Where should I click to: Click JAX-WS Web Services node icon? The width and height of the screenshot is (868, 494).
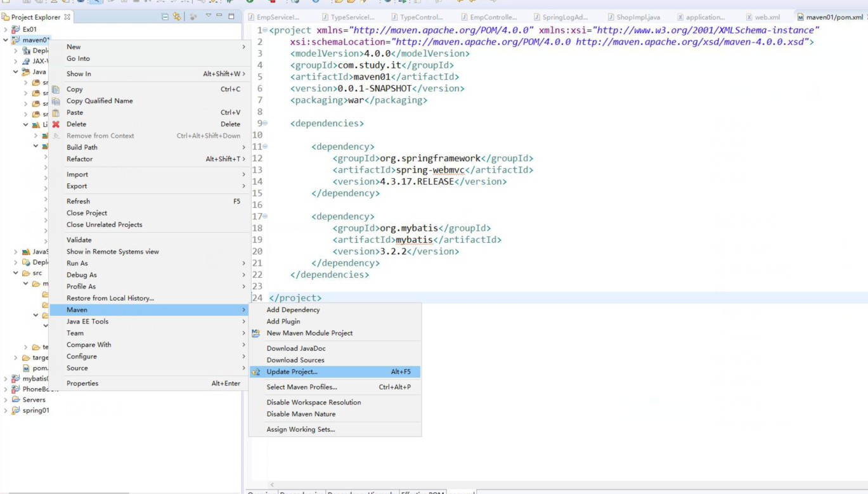pos(27,62)
